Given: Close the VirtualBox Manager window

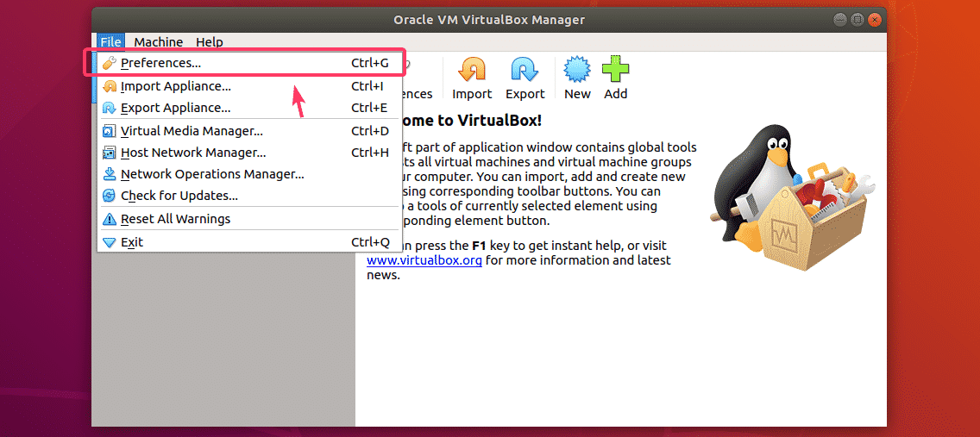Looking at the screenshot, I should coord(873,19).
